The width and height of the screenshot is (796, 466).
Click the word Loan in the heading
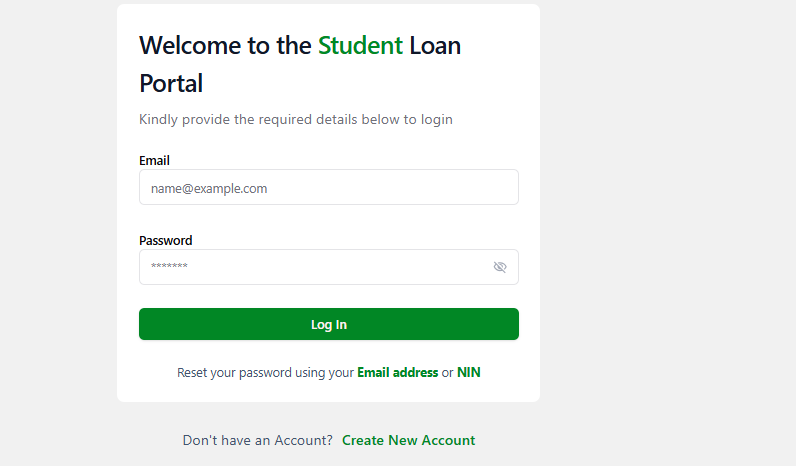pyautogui.click(x=435, y=45)
